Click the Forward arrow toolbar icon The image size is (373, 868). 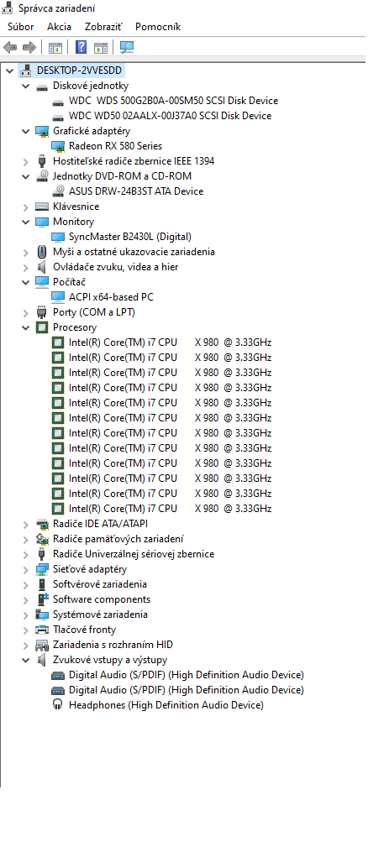point(29,48)
